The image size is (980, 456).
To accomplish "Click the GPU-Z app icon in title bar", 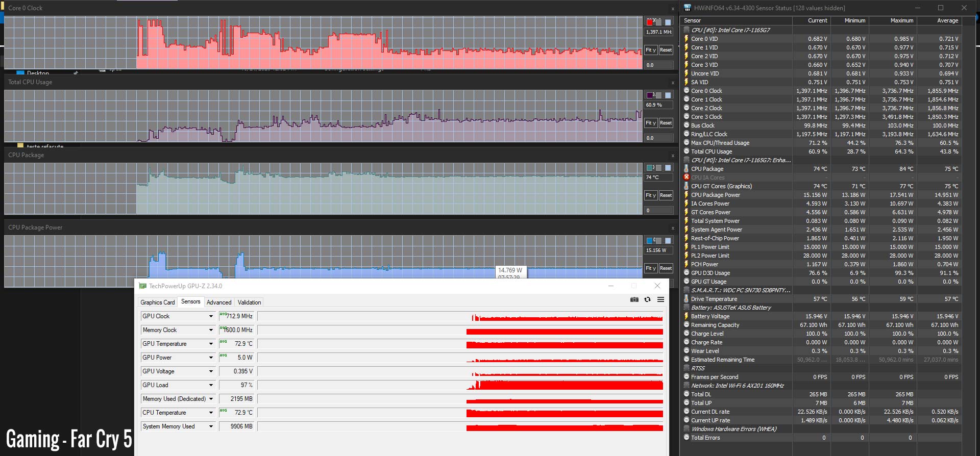I will 143,286.
